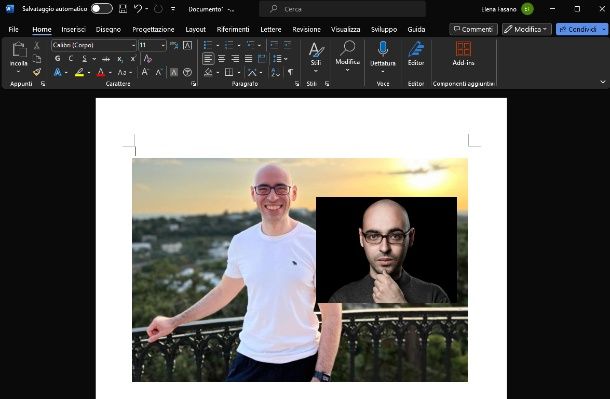The height and width of the screenshot is (399, 610).
Task: Show paragraph marks with pilcrow icon
Action: tap(291, 72)
